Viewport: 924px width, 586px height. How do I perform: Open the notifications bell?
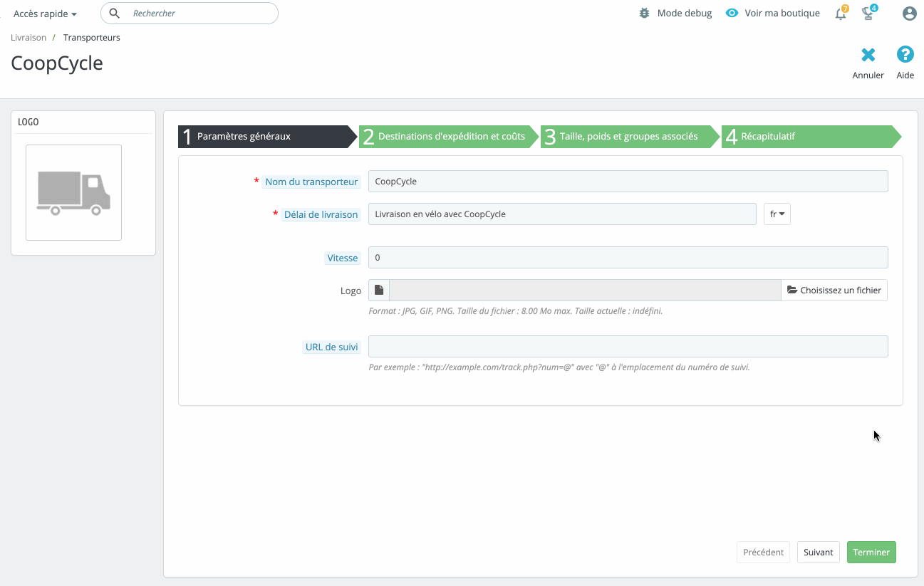coord(841,13)
